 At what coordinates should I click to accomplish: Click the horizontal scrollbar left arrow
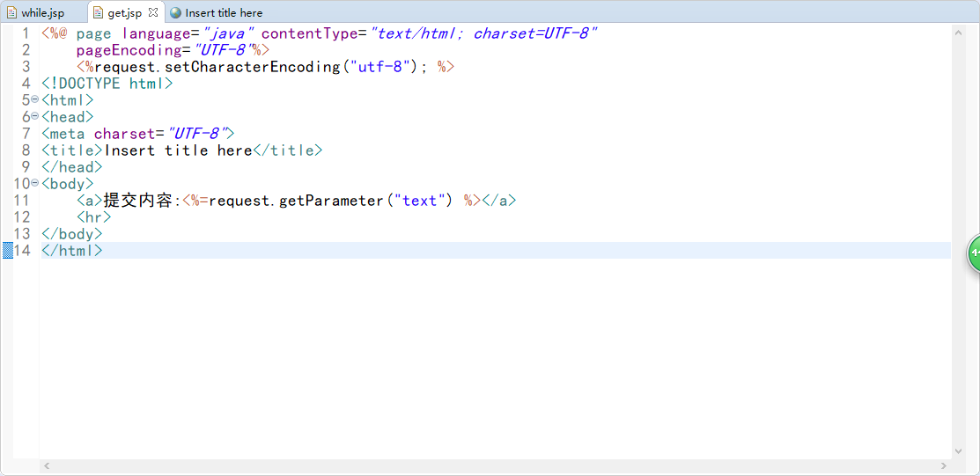click(x=47, y=466)
